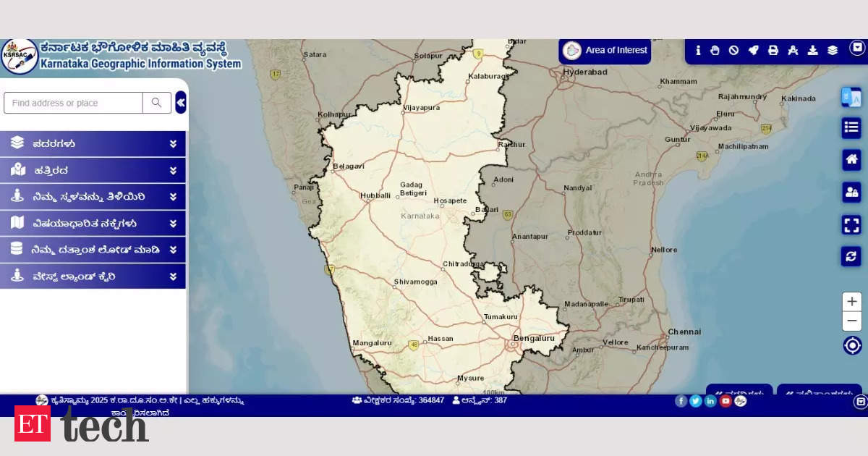Click the Find address or place field
This screenshot has width=868, height=456.
pos(73,103)
